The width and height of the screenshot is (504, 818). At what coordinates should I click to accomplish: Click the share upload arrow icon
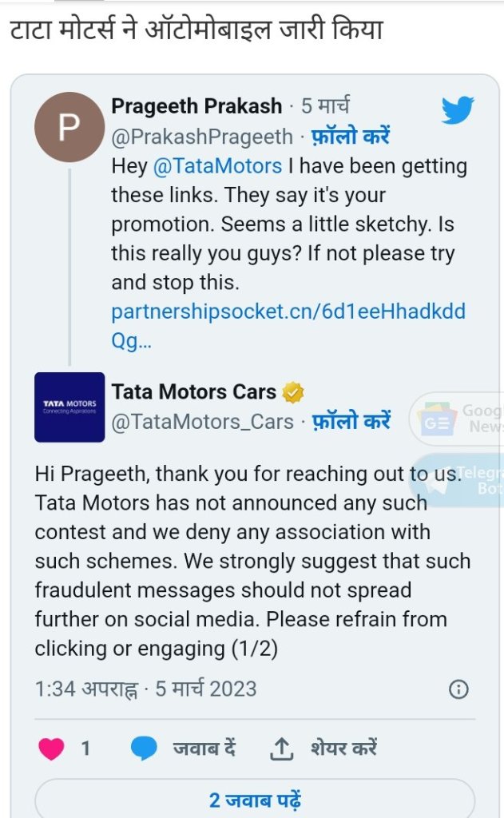(280, 749)
